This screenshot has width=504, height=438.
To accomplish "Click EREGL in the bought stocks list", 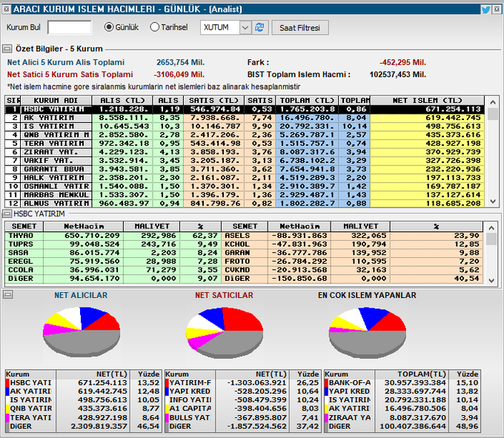I will click(21, 262).
